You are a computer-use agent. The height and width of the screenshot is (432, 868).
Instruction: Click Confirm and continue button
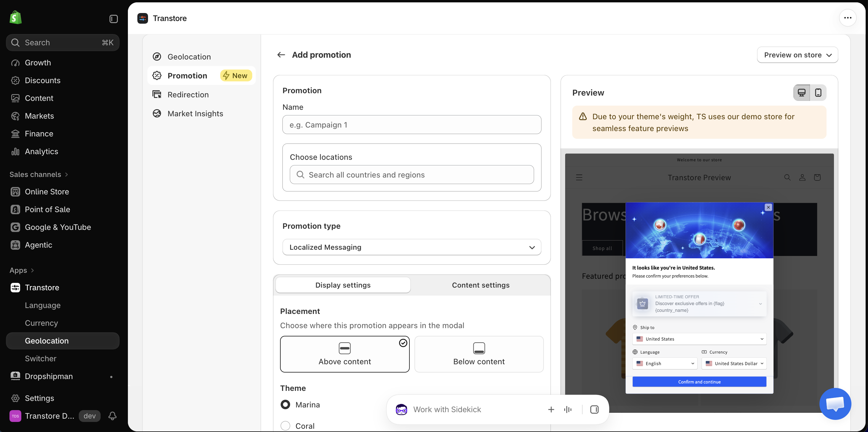699,382
